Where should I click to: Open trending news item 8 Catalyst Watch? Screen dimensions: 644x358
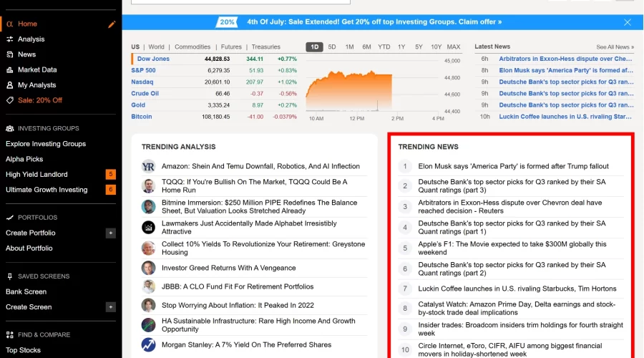pos(517,309)
